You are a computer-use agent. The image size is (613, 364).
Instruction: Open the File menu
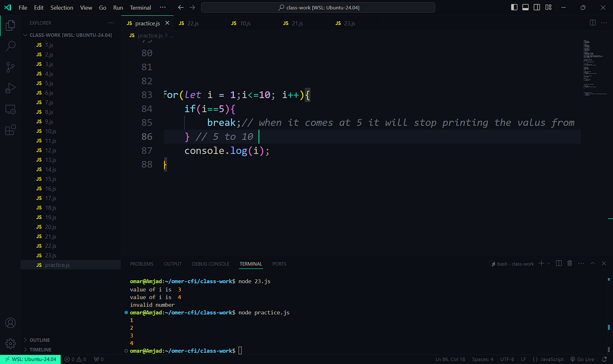coord(23,8)
